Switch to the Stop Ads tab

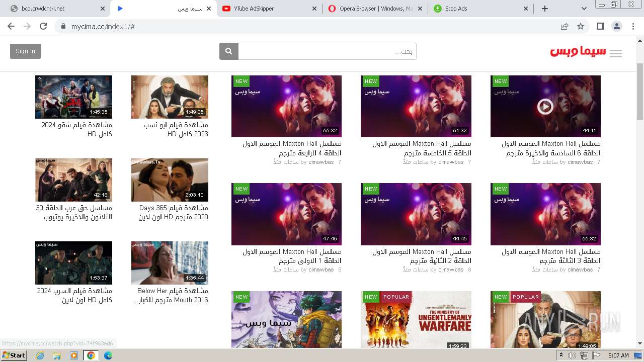pos(480,9)
